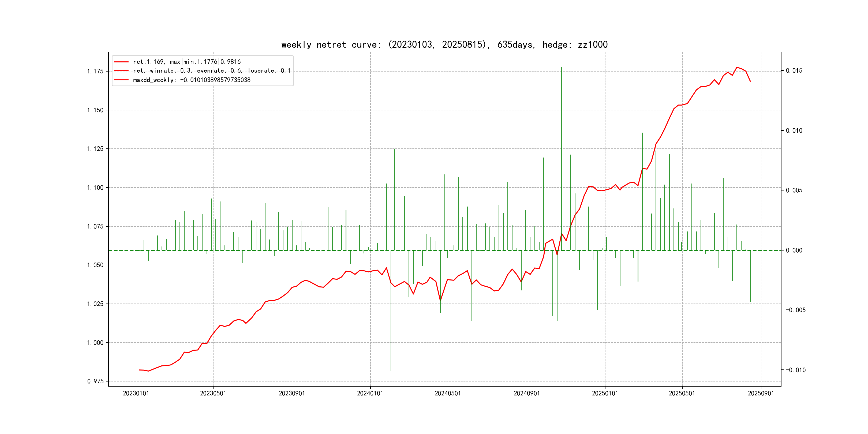The height and width of the screenshot is (434, 868).
Task: Click left y-axis tick label 0.975
Action: [x=95, y=381]
